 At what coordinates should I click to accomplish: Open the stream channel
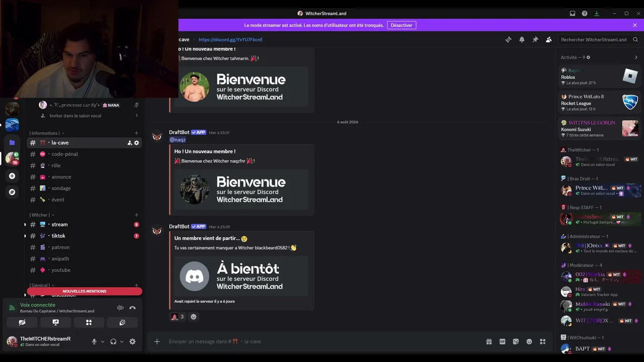84,225
